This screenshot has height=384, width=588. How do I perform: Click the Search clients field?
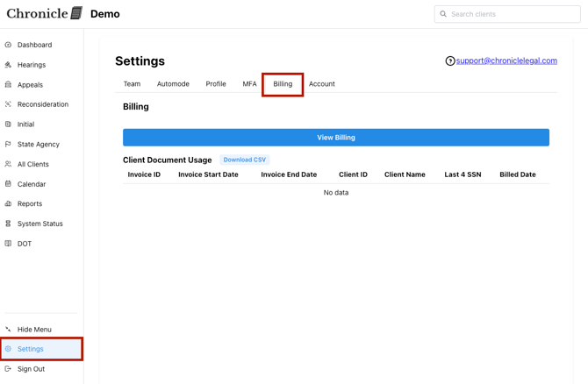click(x=513, y=14)
